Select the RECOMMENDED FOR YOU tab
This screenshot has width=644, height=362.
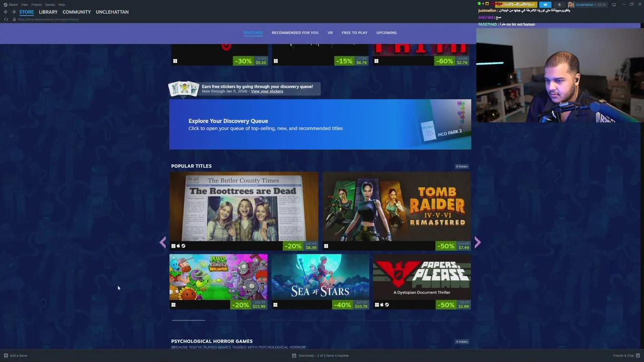295,33
